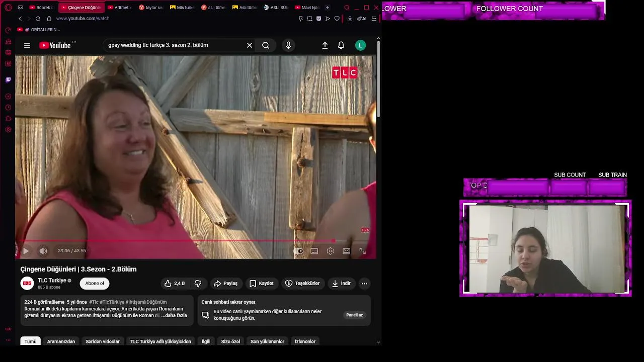Play the paused video
This screenshot has width=644, height=362.
click(x=26, y=251)
